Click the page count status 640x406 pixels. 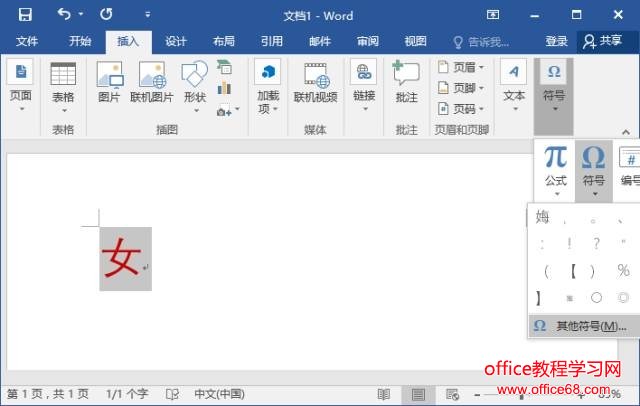(48, 394)
